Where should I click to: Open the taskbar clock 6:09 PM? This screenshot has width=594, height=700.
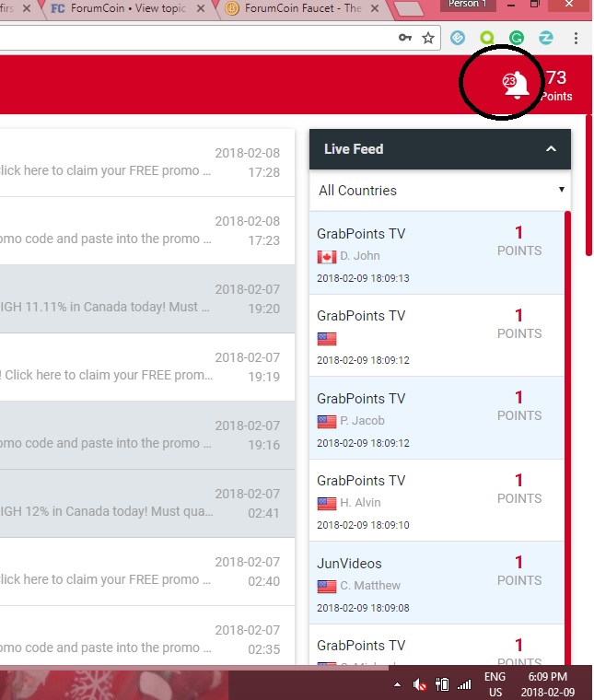pos(548,684)
